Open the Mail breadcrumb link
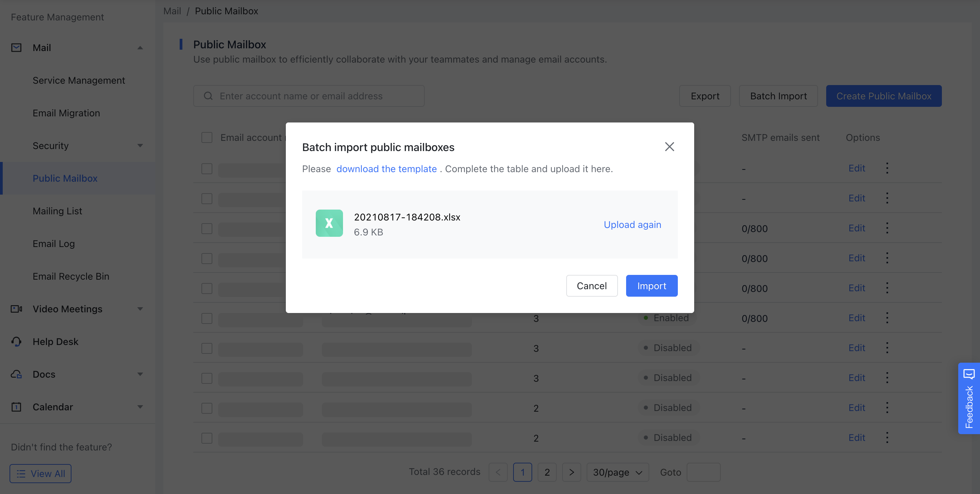Screen dimensions: 980x494 click(172, 11)
